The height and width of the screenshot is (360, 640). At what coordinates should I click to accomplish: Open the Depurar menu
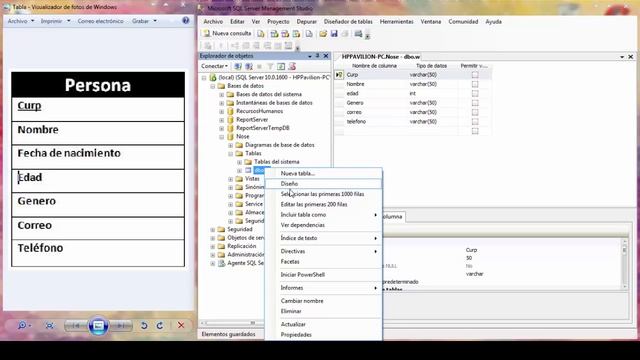point(306,22)
